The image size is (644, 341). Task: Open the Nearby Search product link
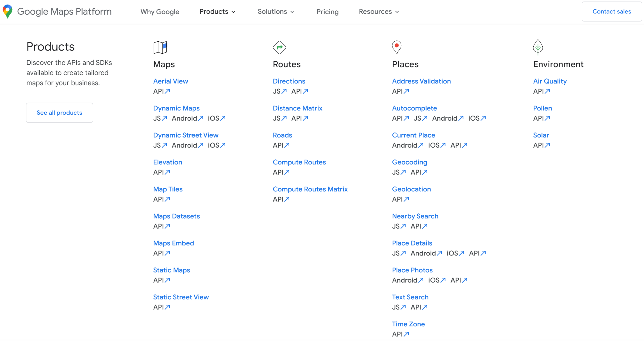[x=415, y=216]
